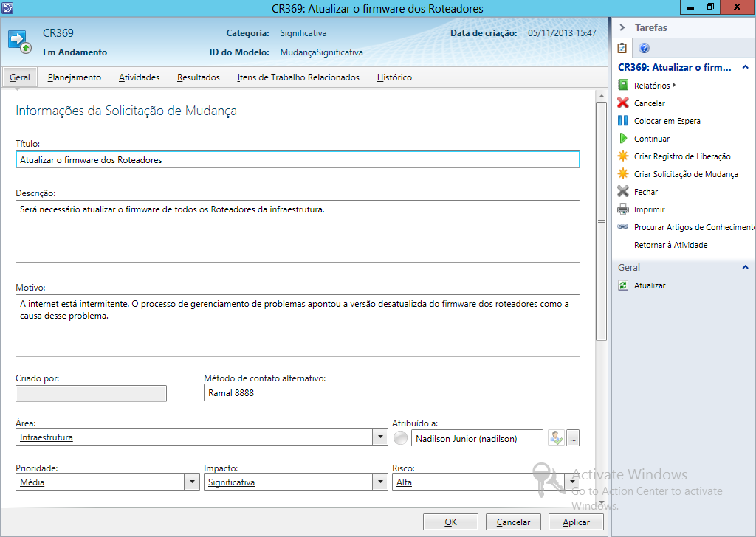Collapse the Tarefas pane arrow
756x537 pixels.
(622, 27)
